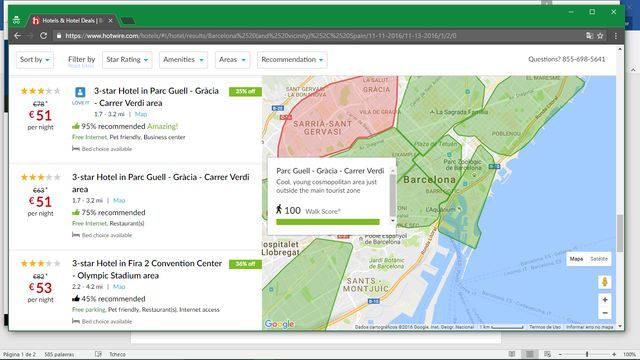
Task: Open the Areas filter dropdown
Action: pos(232,60)
